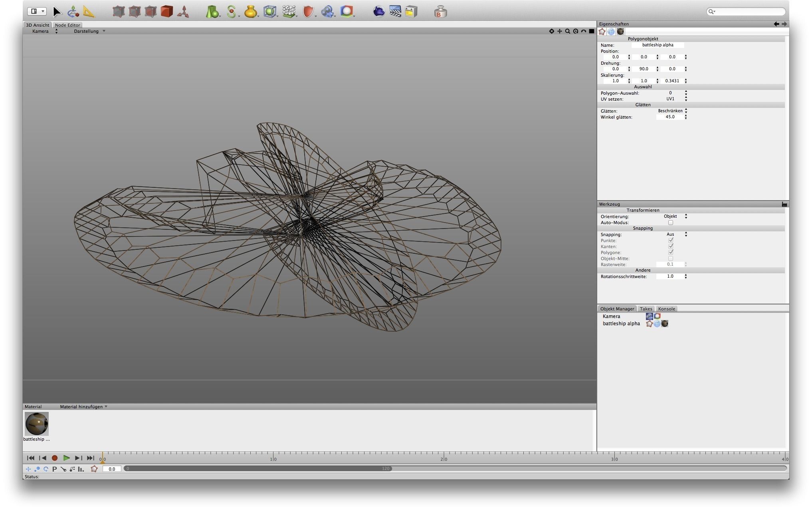
Task: Click the triangle ruler measure tool icon
Action: click(x=89, y=12)
